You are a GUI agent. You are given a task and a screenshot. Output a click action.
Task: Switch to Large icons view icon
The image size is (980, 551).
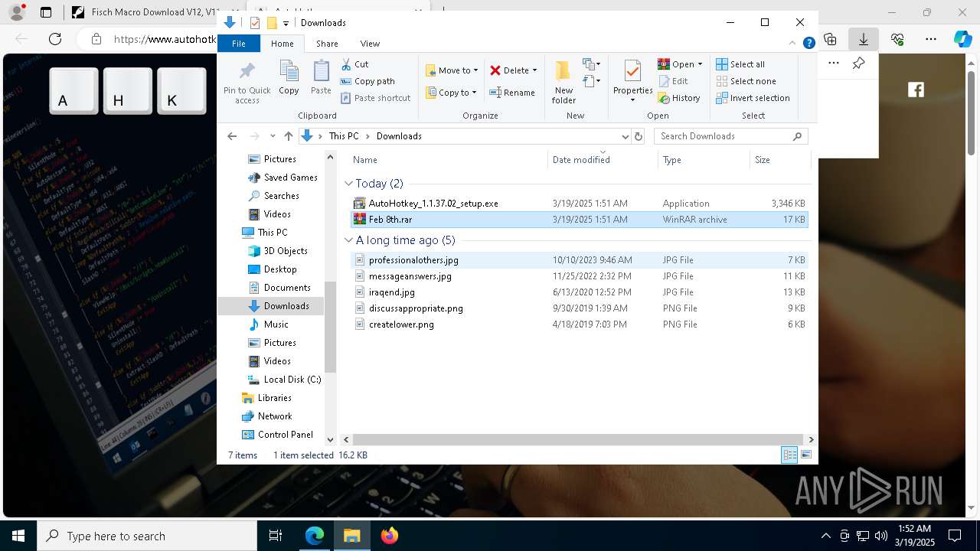[806, 455]
